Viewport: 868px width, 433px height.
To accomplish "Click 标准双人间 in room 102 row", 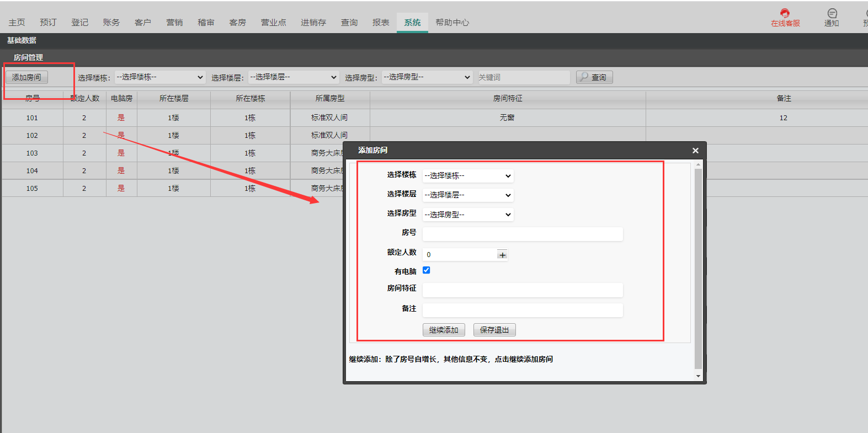I will tap(329, 136).
